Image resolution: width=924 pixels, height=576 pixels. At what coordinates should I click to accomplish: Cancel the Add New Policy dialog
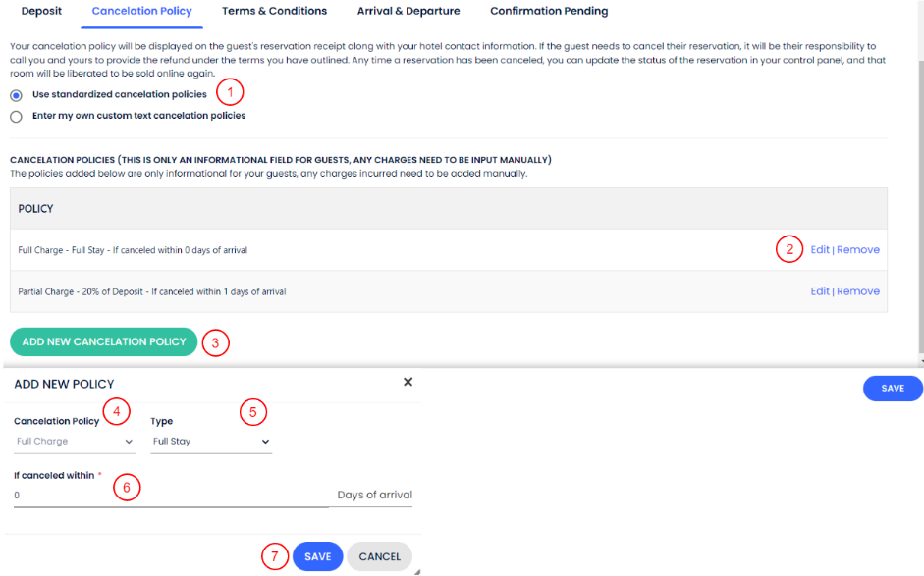(x=379, y=556)
